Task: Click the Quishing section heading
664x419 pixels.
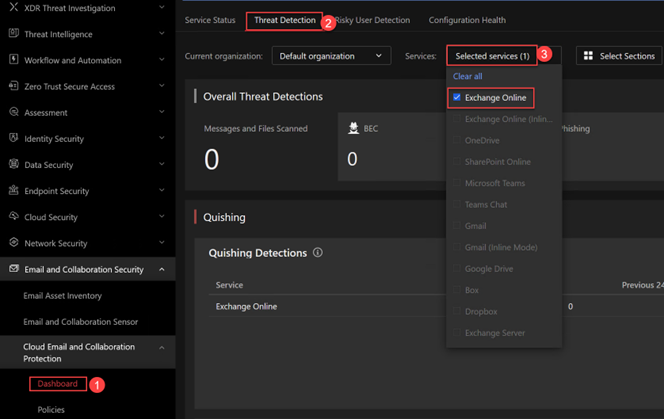Action: coord(224,217)
